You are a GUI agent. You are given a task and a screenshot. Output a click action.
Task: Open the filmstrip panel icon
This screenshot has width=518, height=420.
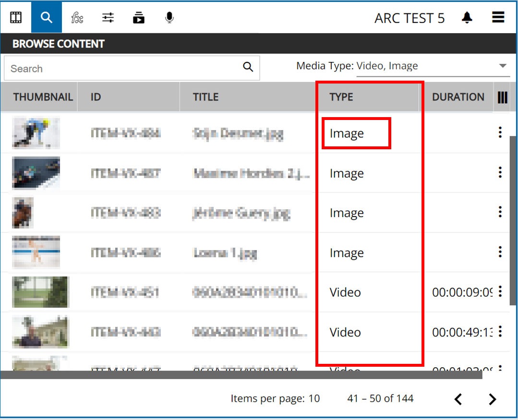pyautogui.click(x=16, y=18)
